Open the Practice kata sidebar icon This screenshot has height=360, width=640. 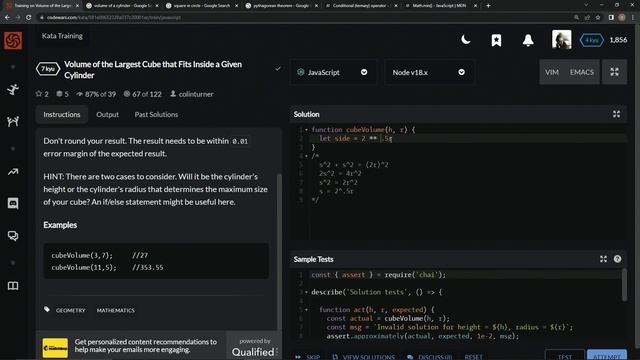(13, 89)
